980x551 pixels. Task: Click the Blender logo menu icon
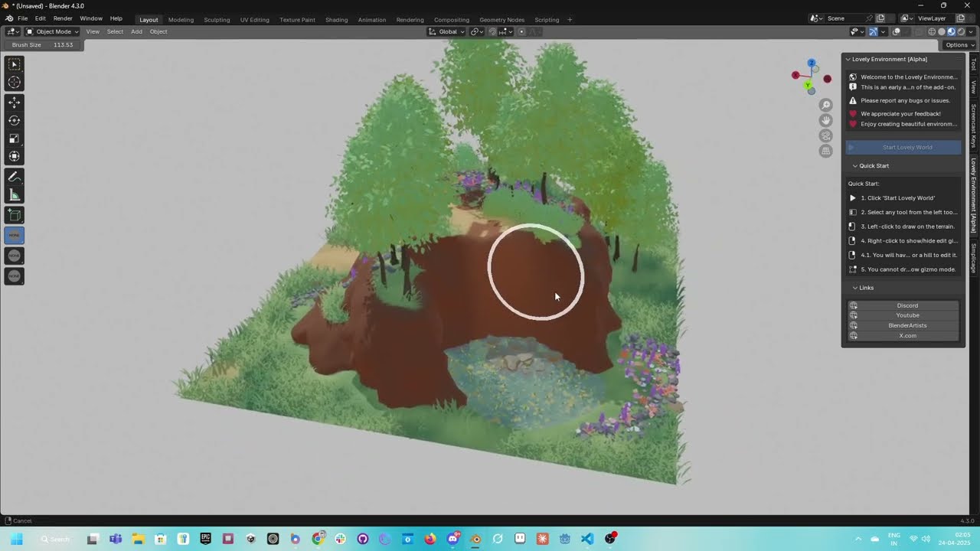point(8,18)
